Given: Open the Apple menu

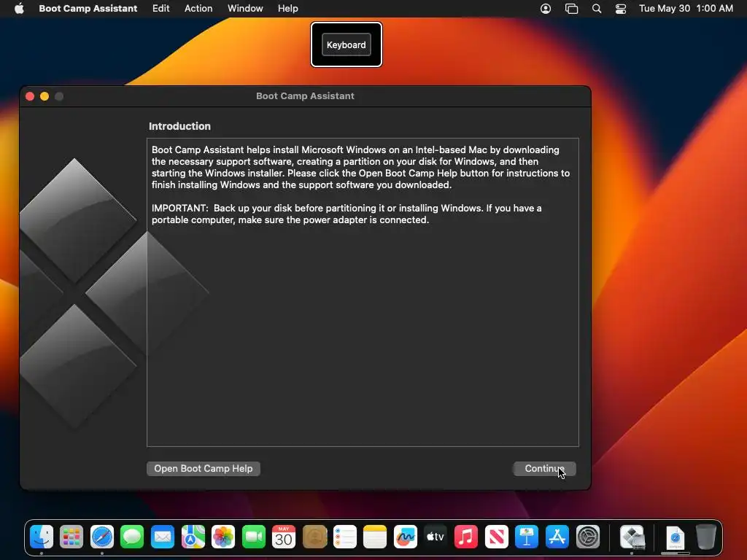Looking at the screenshot, I should pyautogui.click(x=19, y=8).
